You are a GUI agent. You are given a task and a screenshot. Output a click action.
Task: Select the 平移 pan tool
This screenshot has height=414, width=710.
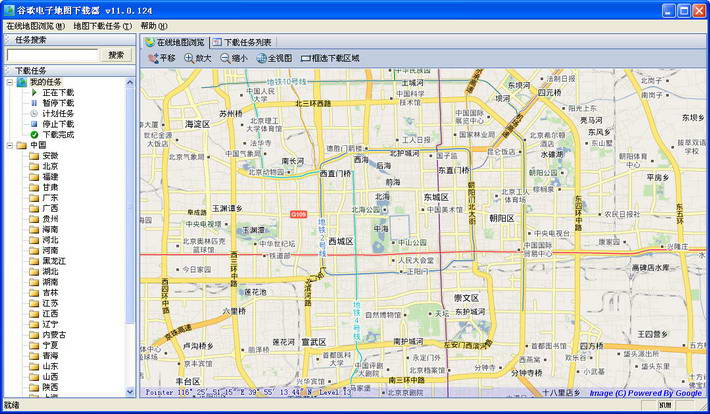click(162, 58)
